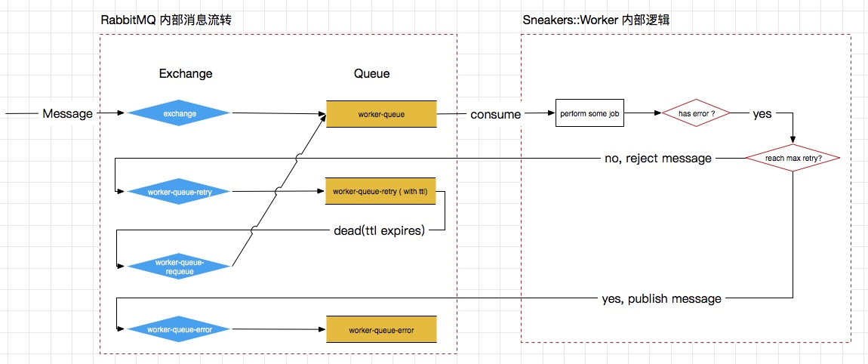
Task: Click the 'consume' arrow label
Action: (496, 115)
